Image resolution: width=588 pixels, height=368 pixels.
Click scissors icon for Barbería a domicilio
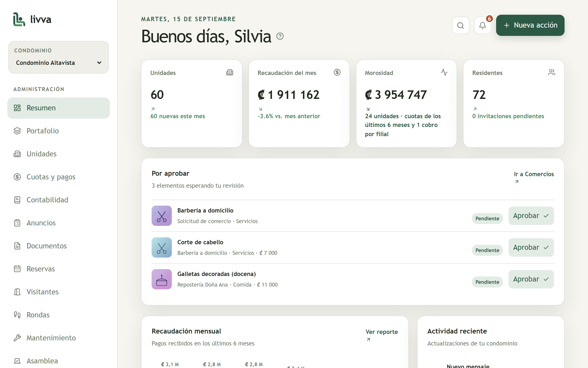pos(161,216)
